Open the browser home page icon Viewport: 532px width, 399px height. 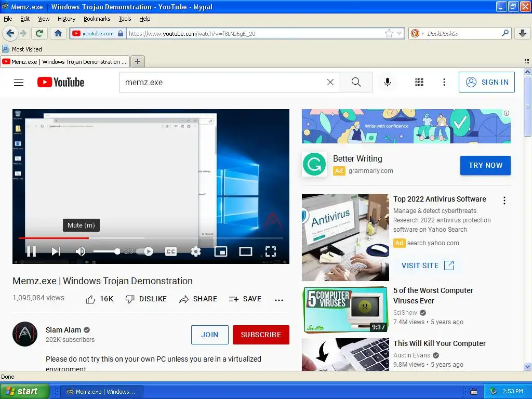point(58,33)
